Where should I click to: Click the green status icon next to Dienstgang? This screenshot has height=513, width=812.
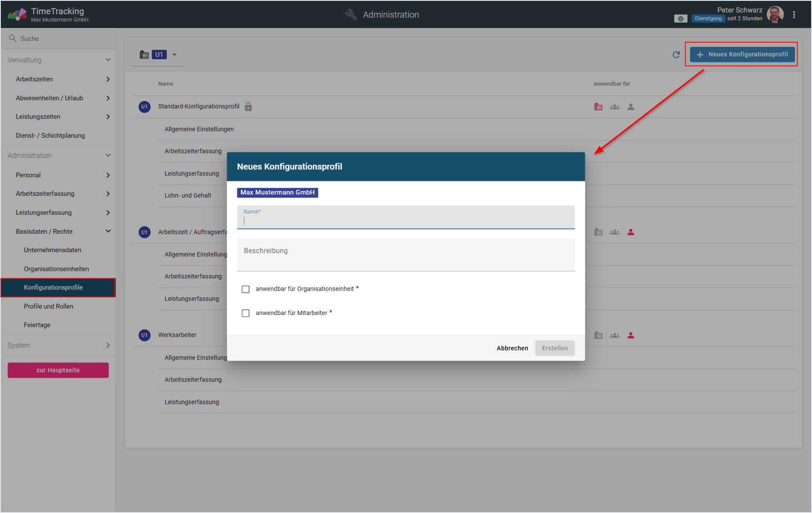[680, 19]
